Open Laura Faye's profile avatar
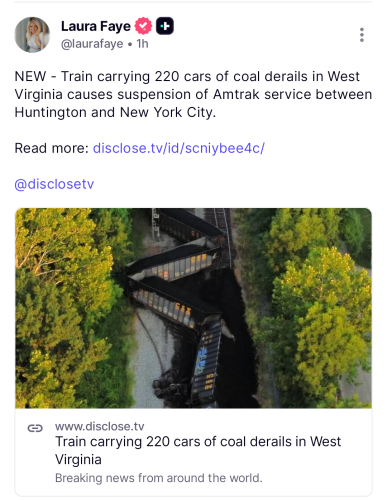 32,35
